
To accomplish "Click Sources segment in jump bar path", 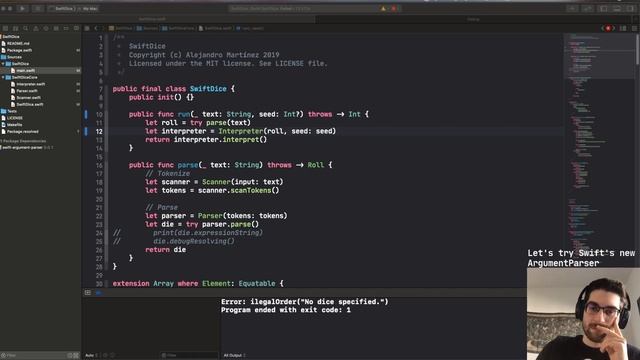I will tap(147, 28).
